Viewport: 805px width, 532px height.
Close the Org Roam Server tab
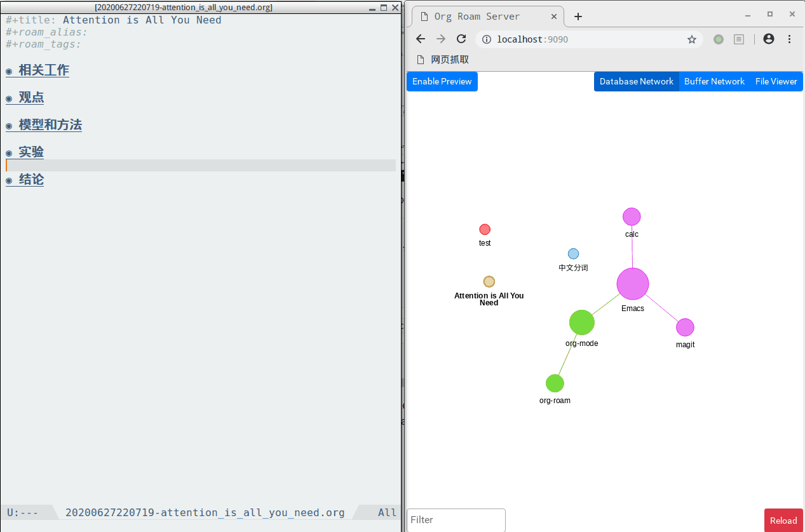pyautogui.click(x=553, y=17)
